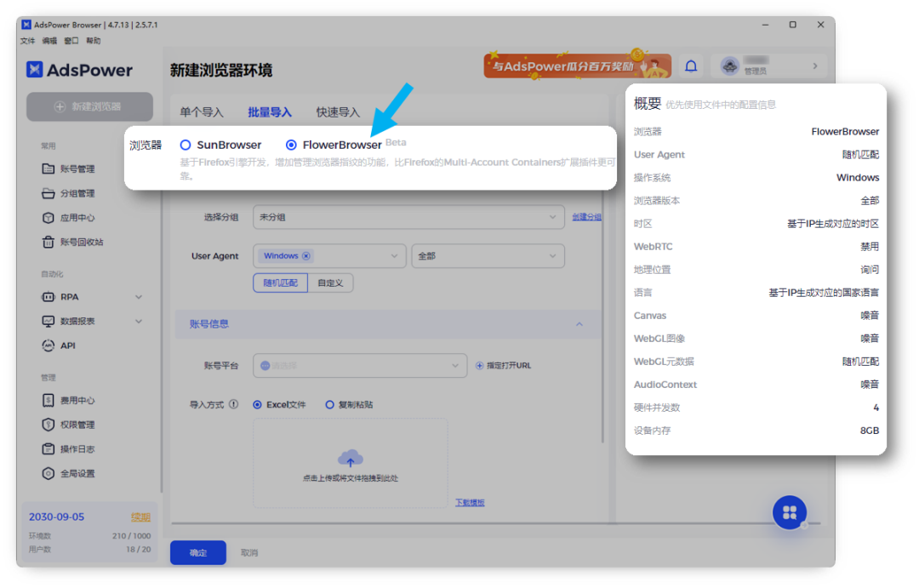The height and width of the screenshot is (588, 919).
Task: Click the AdsPower logo
Action: (79, 70)
